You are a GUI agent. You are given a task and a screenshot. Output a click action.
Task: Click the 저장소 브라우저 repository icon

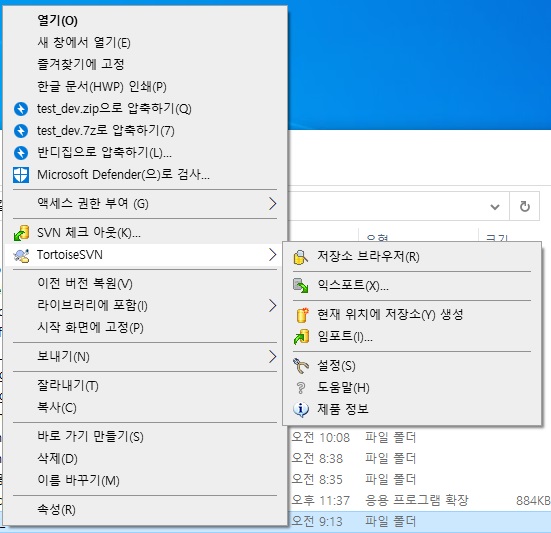300,257
